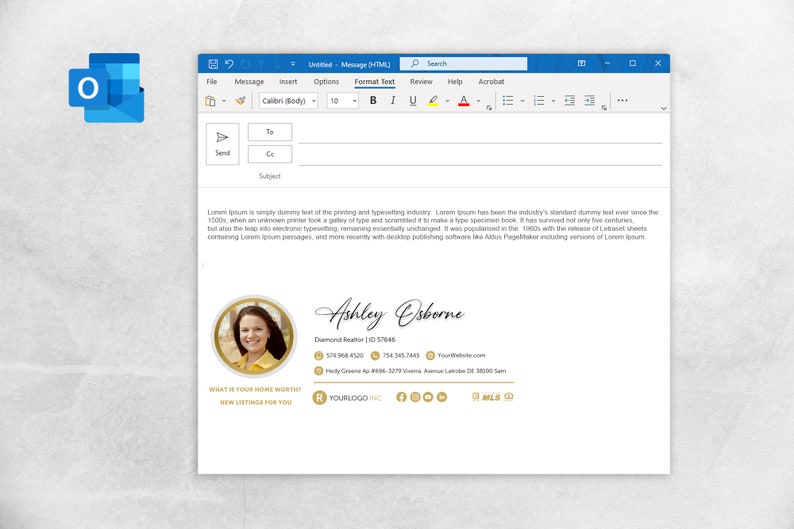794x529 pixels.
Task: Open Font dialog launcher
Action: (489, 107)
